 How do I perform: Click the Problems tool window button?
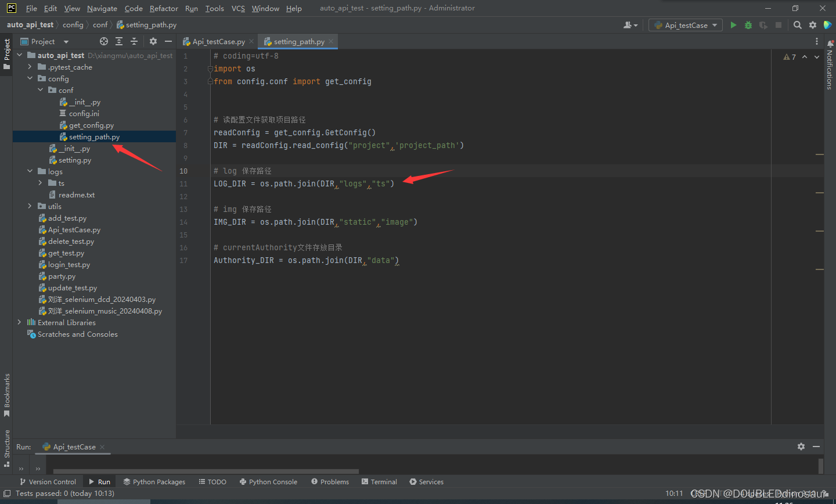coord(330,481)
